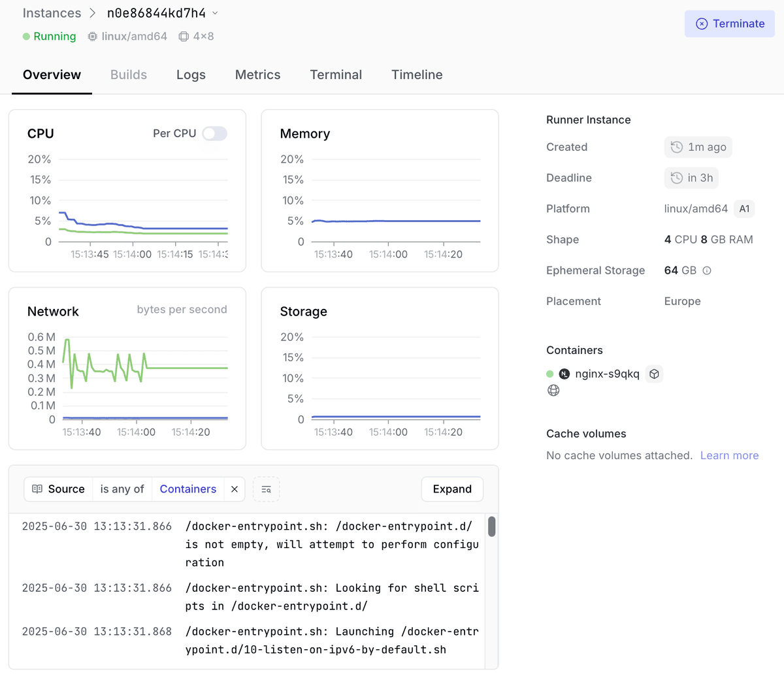Switch to the Logs tab

[x=191, y=75]
